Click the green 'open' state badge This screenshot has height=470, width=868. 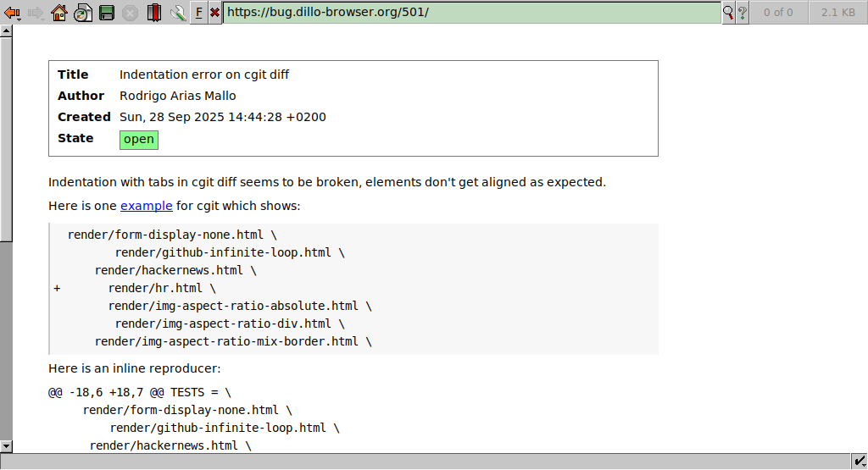139,140
